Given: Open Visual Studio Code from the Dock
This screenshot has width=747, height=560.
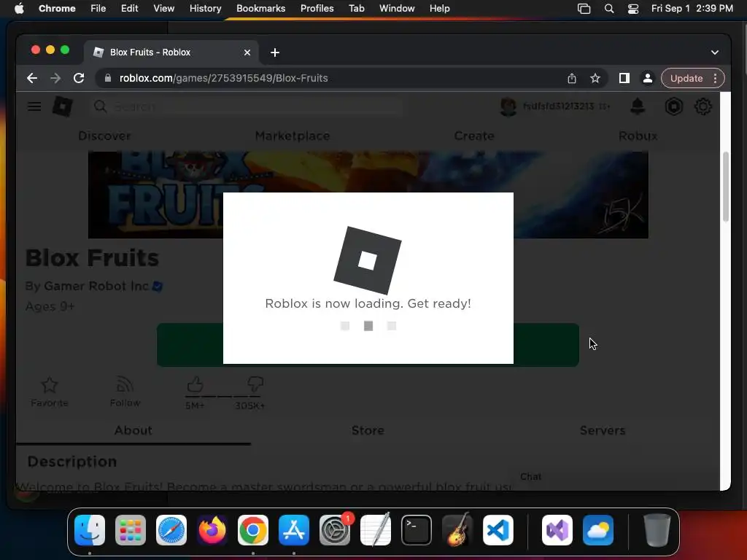Looking at the screenshot, I should [x=498, y=530].
